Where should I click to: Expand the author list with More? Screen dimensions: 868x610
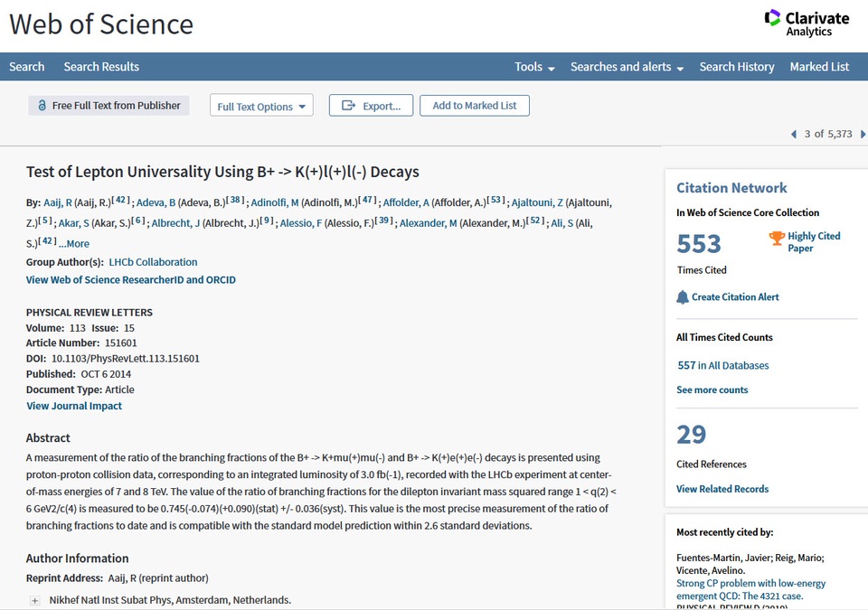[73, 244]
